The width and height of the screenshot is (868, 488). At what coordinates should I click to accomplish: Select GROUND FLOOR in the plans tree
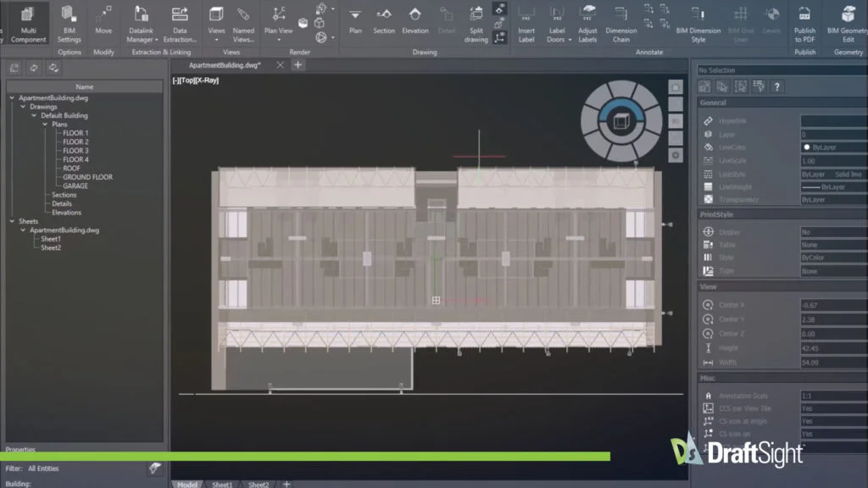[87, 177]
